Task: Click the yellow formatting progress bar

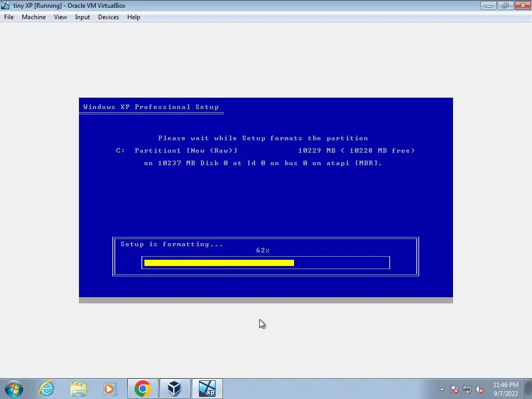Action: click(x=219, y=262)
